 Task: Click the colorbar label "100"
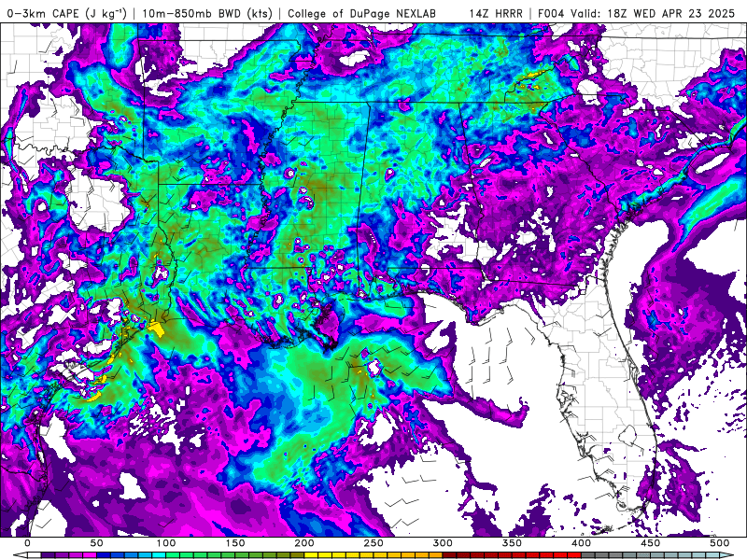tap(166, 543)
